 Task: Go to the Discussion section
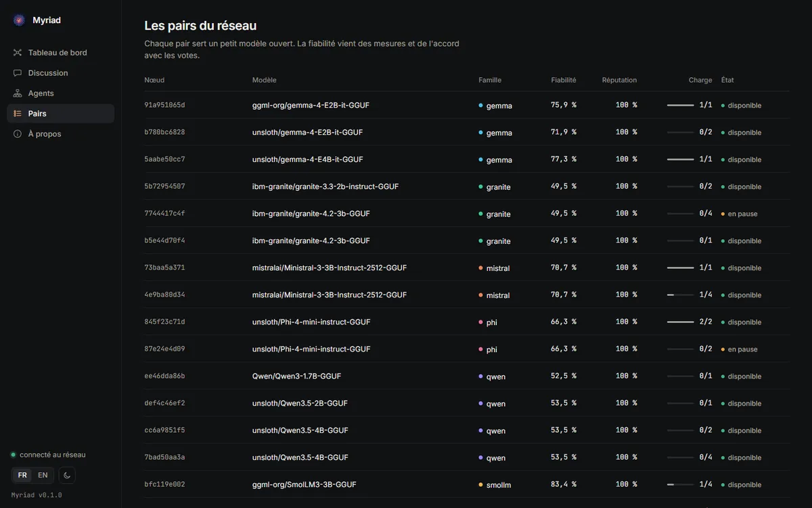pos(60,73)
